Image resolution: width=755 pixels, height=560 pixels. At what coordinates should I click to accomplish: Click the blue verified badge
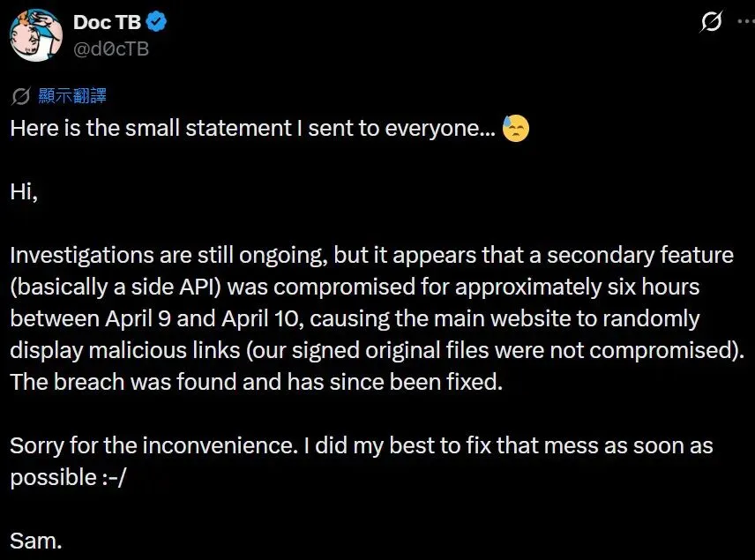click(x=159, y=22)
